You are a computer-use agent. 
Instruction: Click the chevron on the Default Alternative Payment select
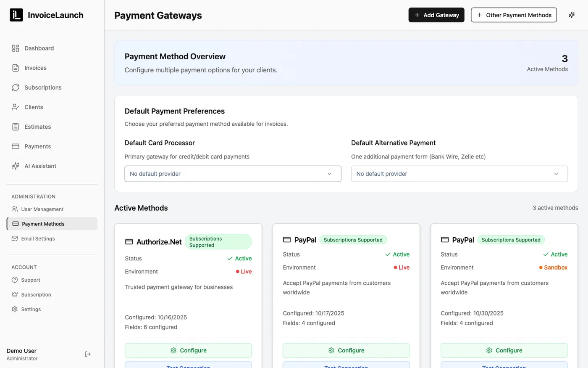556,174
